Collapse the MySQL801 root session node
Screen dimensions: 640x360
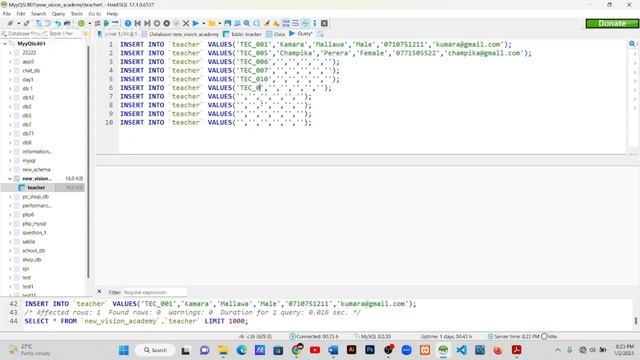[x=4, y=43]
